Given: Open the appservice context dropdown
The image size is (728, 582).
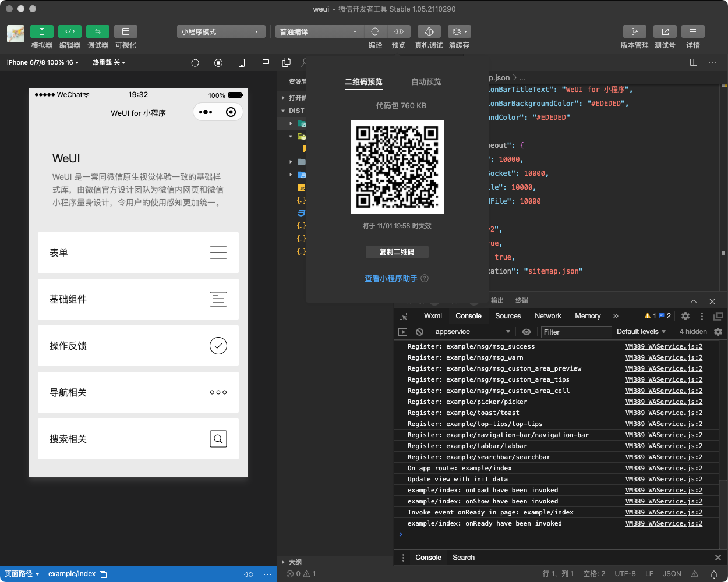Looking at the screenshot, I should [472, 332].
